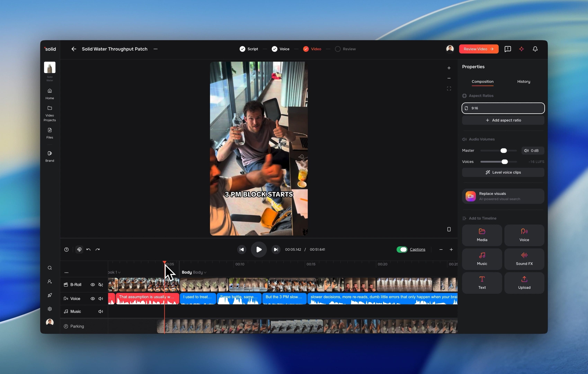Viewport: 588px width, 374px height.
Task: Switch to History tab
Action: 523,82
